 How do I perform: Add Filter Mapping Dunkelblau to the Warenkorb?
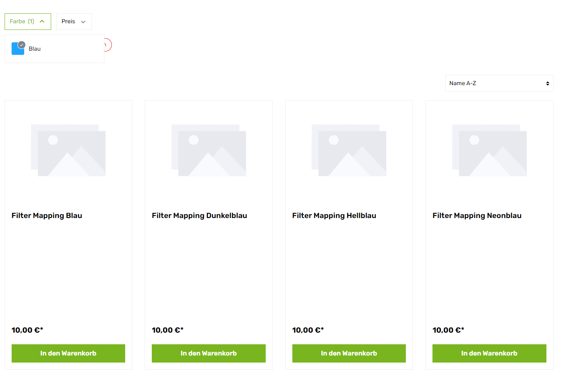pyautogui.click(x=209, y=353)
